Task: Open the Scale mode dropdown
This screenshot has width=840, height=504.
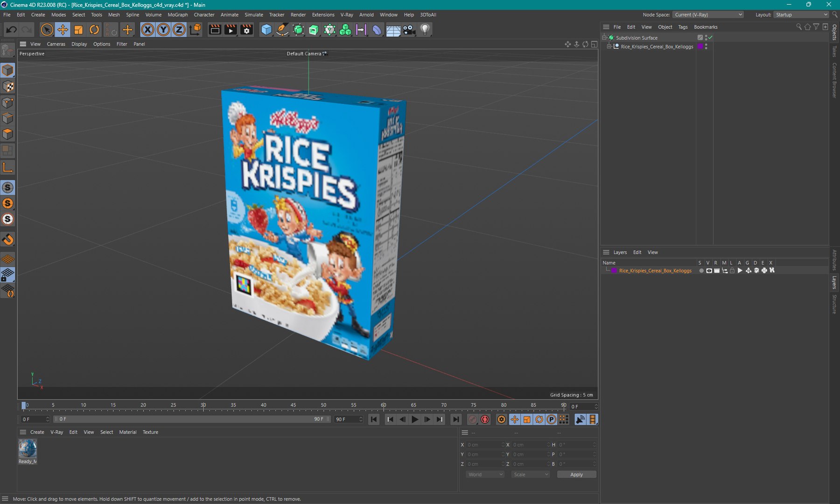Action: point(531,475)
